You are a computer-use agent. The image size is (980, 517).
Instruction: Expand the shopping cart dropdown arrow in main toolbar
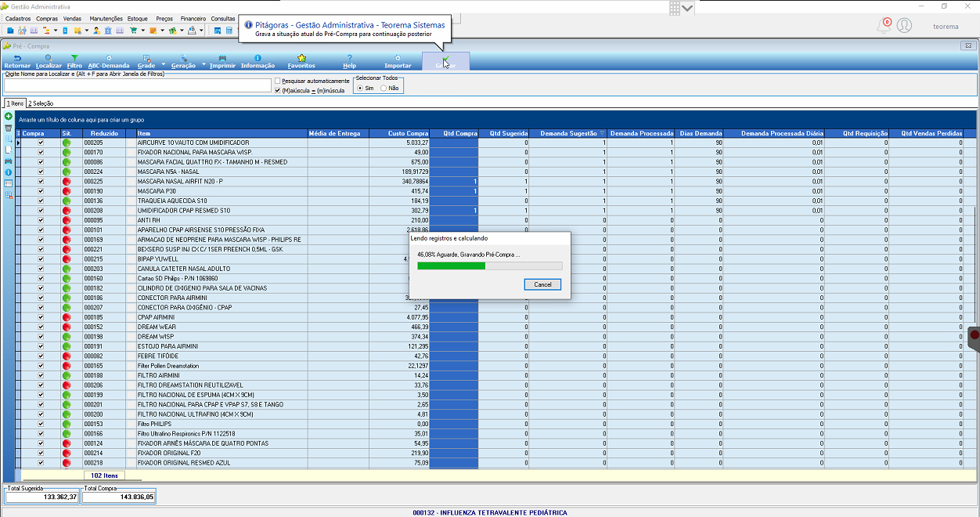tap(142, 31)
